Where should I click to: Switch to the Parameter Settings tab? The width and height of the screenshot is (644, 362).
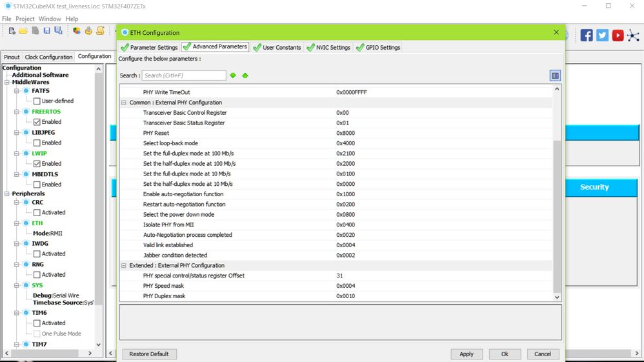pyautogui.click(x=149, y=48)
